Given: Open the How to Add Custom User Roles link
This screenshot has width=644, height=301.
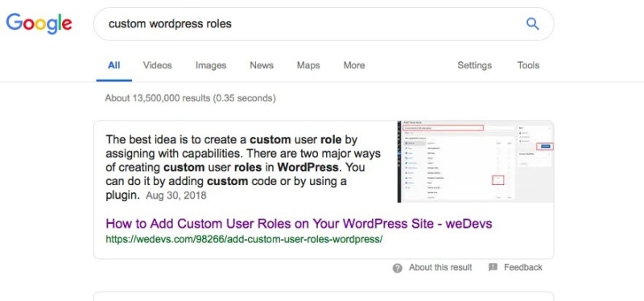Looking at the screenshot, I should (299, 224).
